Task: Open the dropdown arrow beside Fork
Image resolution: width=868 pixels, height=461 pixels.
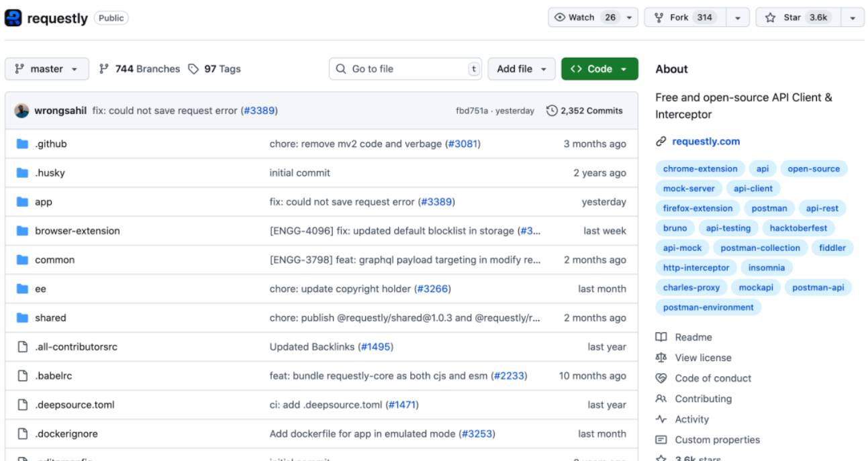Action: (x=738, y=17)
